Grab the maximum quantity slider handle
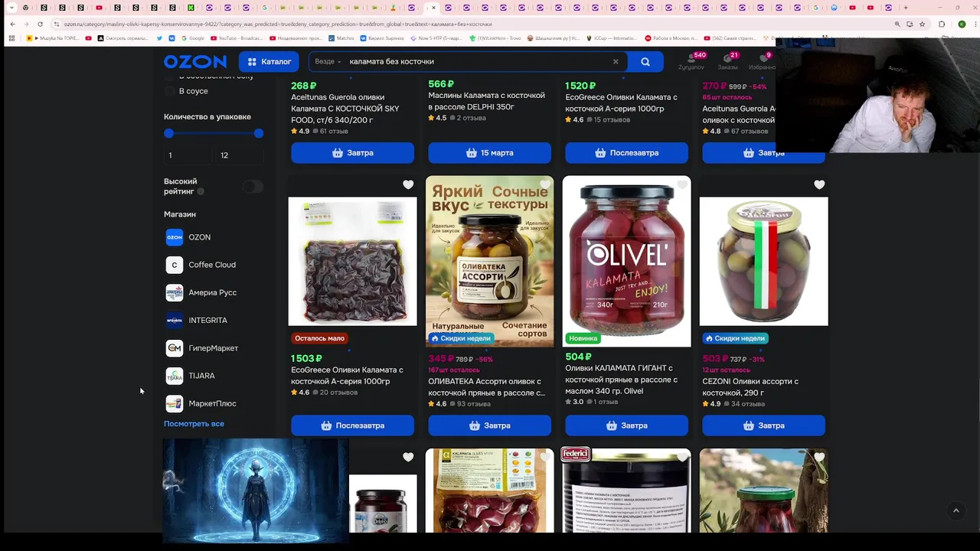 pyautogui.click(x=259, y=133)
